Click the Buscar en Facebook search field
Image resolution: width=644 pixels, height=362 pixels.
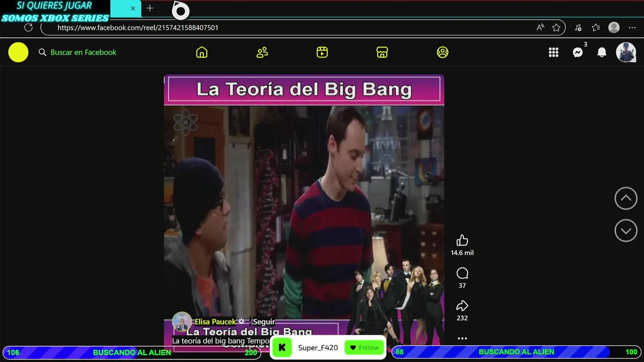point(78,52)
